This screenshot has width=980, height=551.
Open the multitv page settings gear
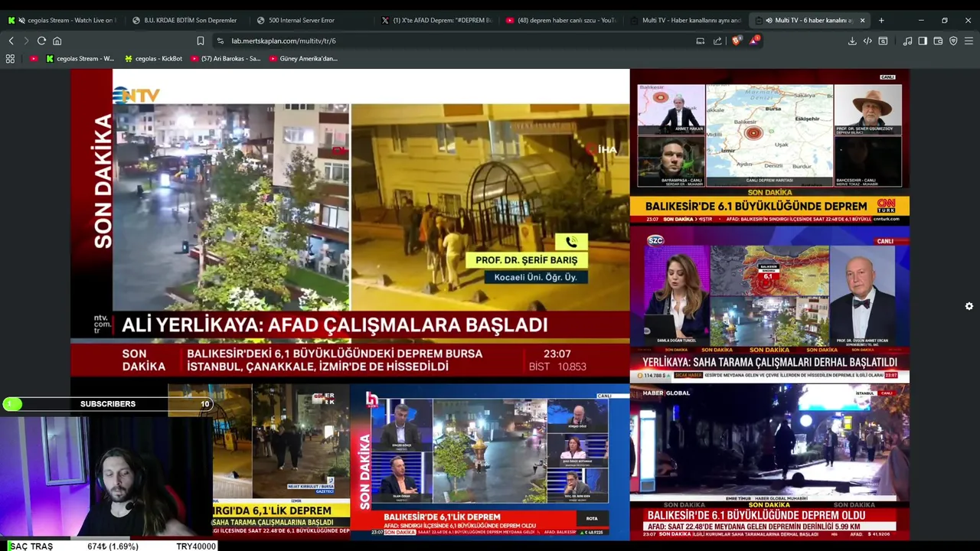coord(969,306)
